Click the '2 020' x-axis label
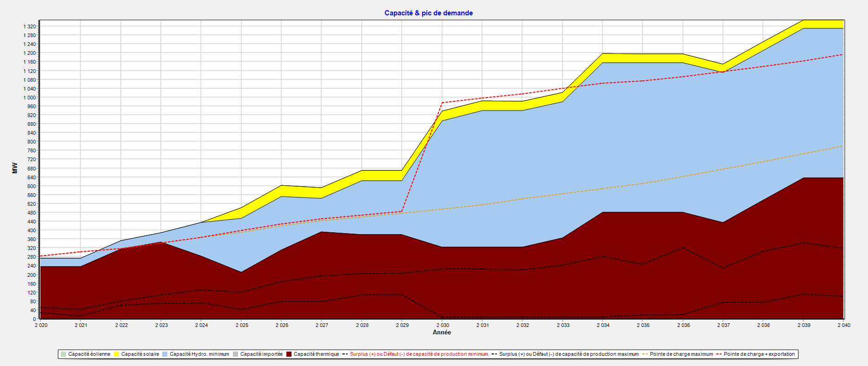868x366 pixels. (41, 325)
